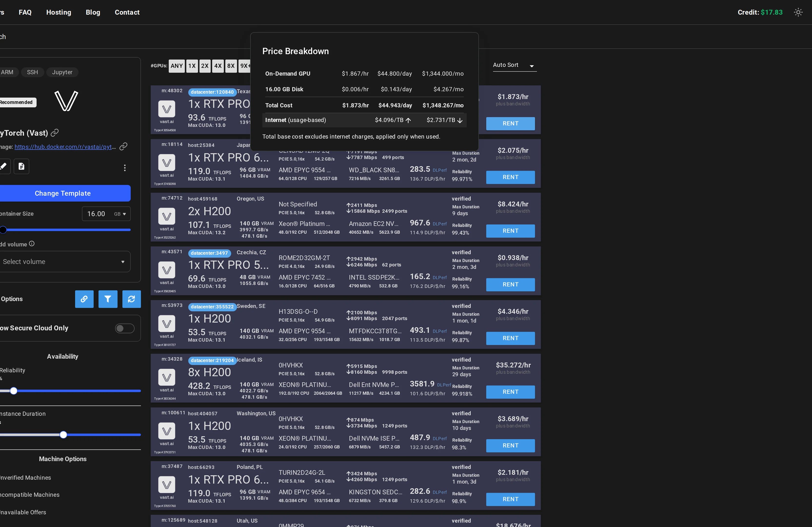This screenshot has height=527, width=812.
Task: Rent the $2.181/hr Poland instance
Action: tap(510, 499)
